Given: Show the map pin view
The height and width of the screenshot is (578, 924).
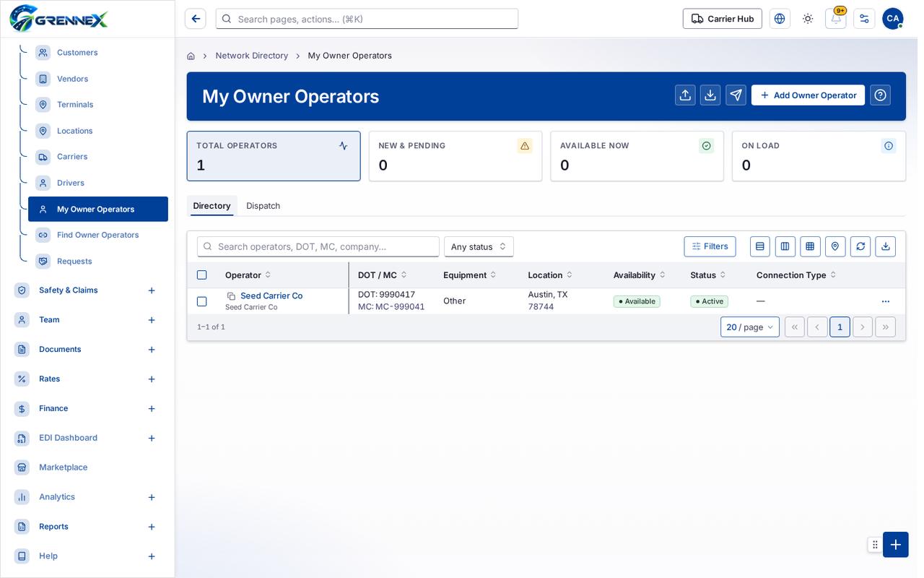Looking at the screenshot, I should click(835, 246).
